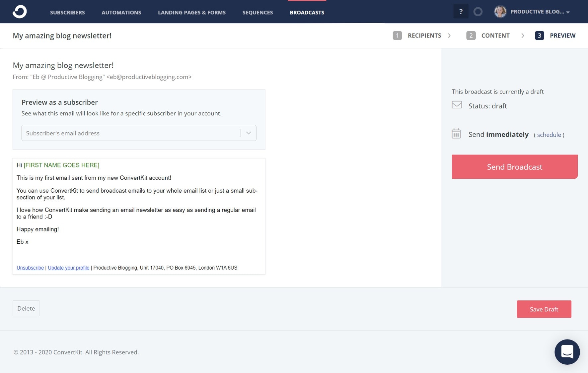Open the subscriber email dropdown arrow
This screenshot has height=373, width=588.
coord(249,133)
